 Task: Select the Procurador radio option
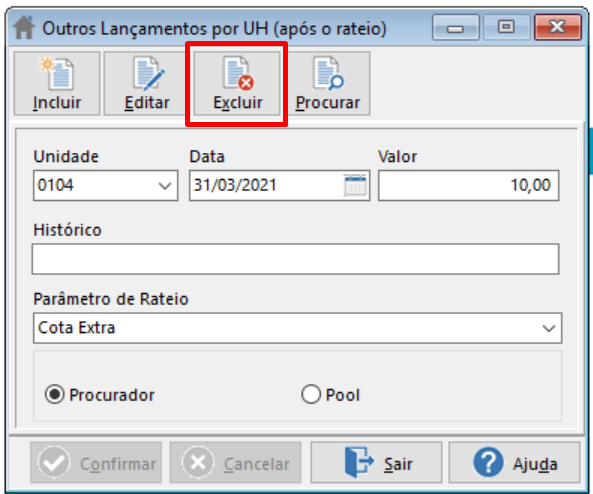[x=100, y=395]
